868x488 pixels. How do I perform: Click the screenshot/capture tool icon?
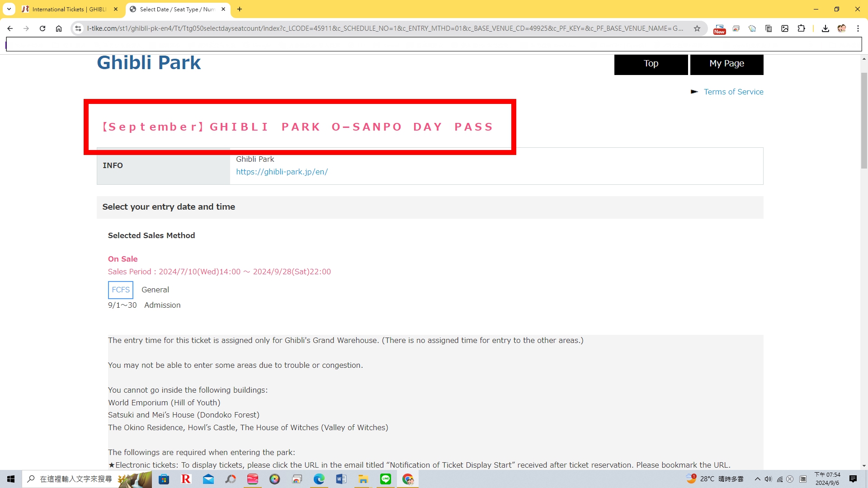tap(786, 28)
